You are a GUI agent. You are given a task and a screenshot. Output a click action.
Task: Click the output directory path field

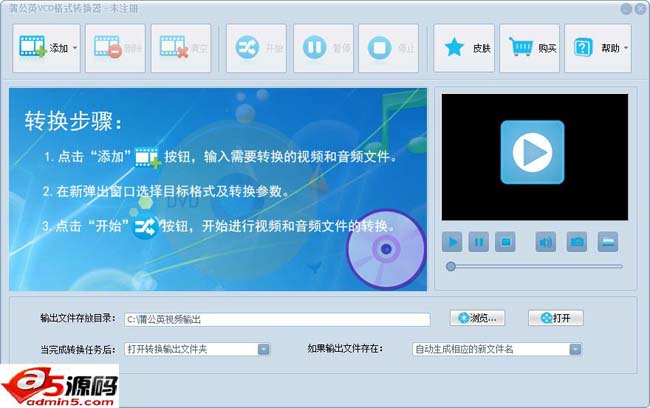[277, 319]
